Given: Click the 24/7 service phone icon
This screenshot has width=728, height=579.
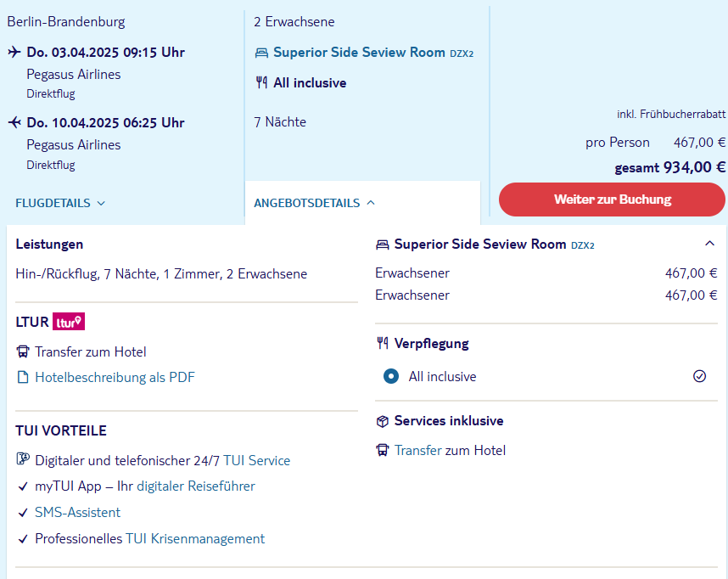Looking at the screenshot, I should [23, 460].
